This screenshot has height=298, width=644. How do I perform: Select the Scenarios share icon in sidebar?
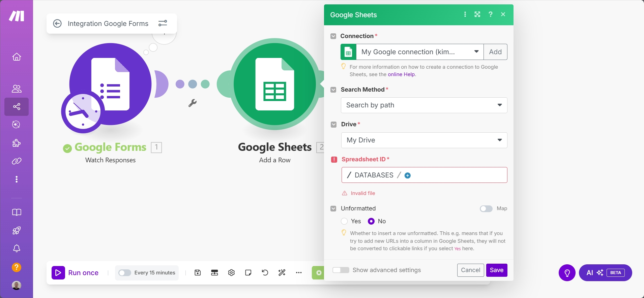click(x=17, y=107)
